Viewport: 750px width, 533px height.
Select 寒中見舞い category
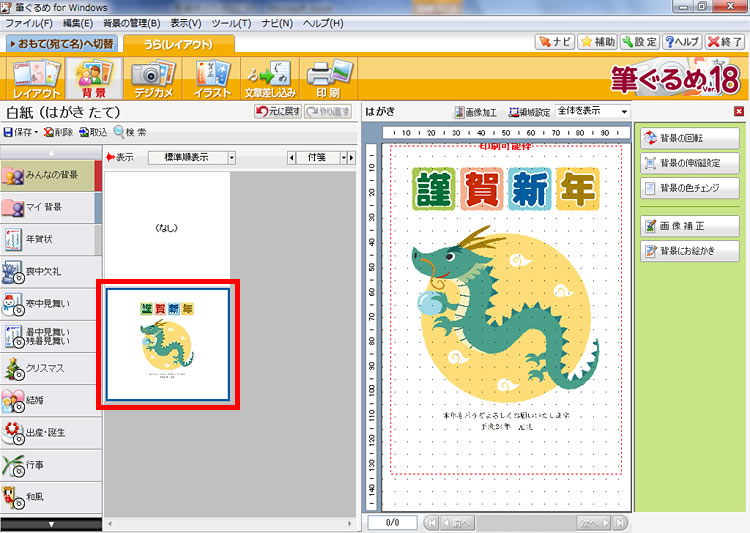tap(51, 304)
